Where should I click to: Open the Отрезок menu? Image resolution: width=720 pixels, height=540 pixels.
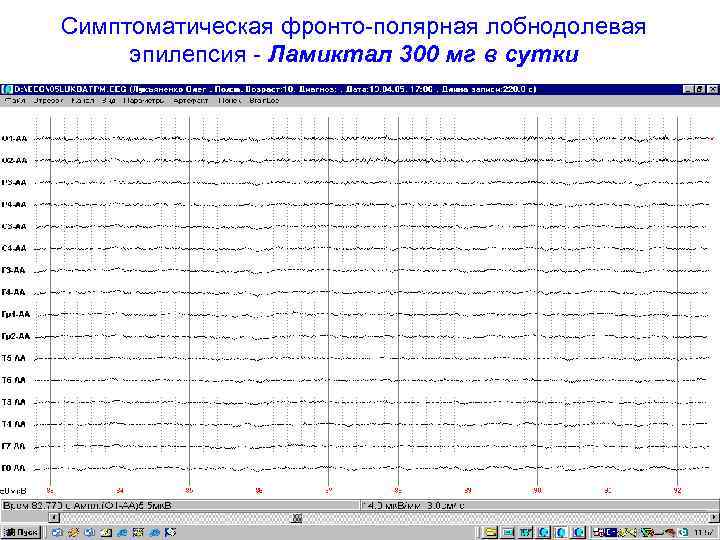tap(47, 100)
